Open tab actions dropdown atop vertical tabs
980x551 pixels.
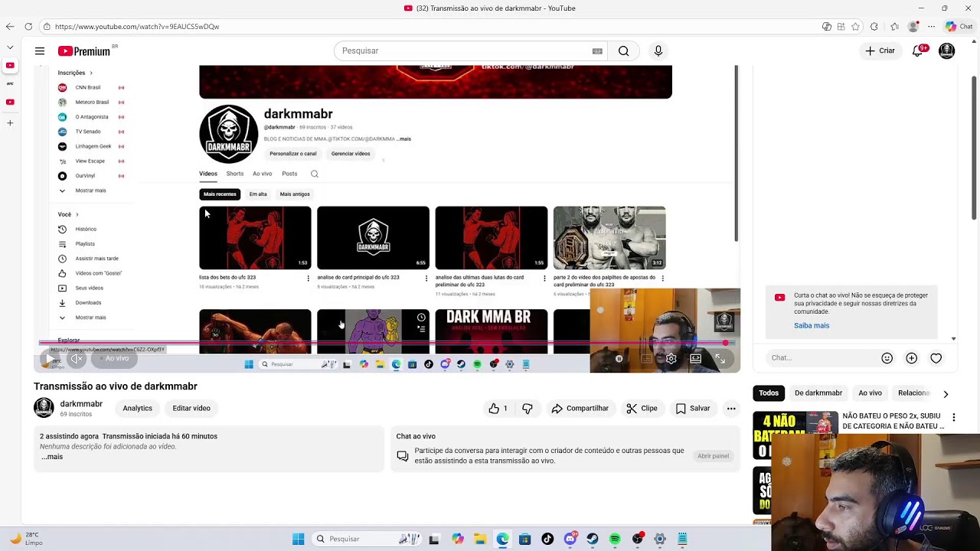[10, 47]
